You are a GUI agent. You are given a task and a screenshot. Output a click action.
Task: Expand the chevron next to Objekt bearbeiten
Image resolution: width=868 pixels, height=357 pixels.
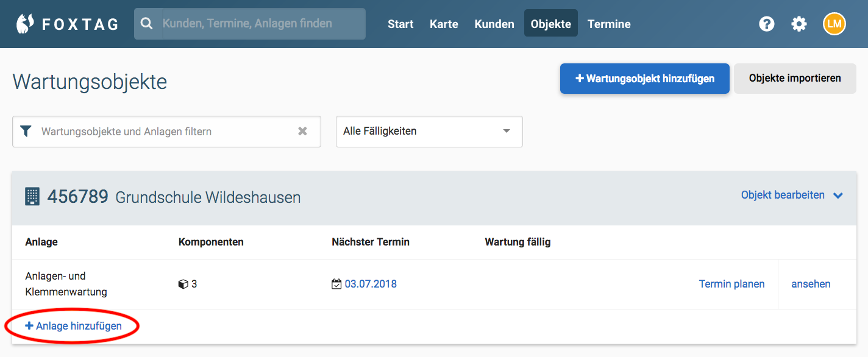click(838, 196)
